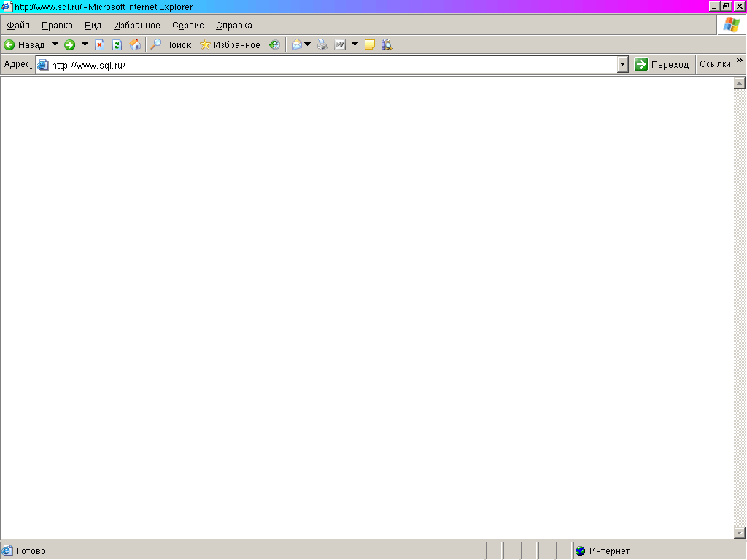Click the Mail envelope toolbar icon
This screenshot has width=747, height=560.
click(x=296, y=44)
